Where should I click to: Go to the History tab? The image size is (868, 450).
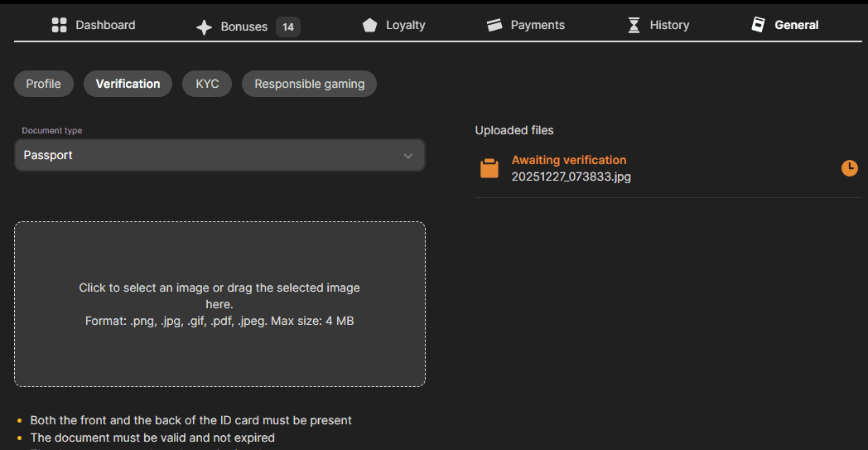tap(669, 25)
